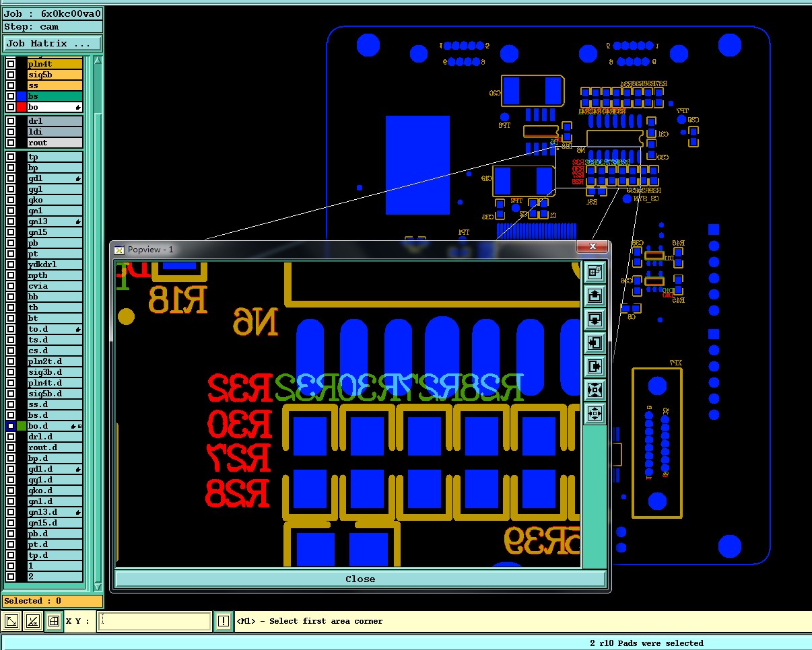The height and width of the screenshot is (650, 812).
Task: Click the hand marker on gd1.d row
Action: (x=79, y=469)
